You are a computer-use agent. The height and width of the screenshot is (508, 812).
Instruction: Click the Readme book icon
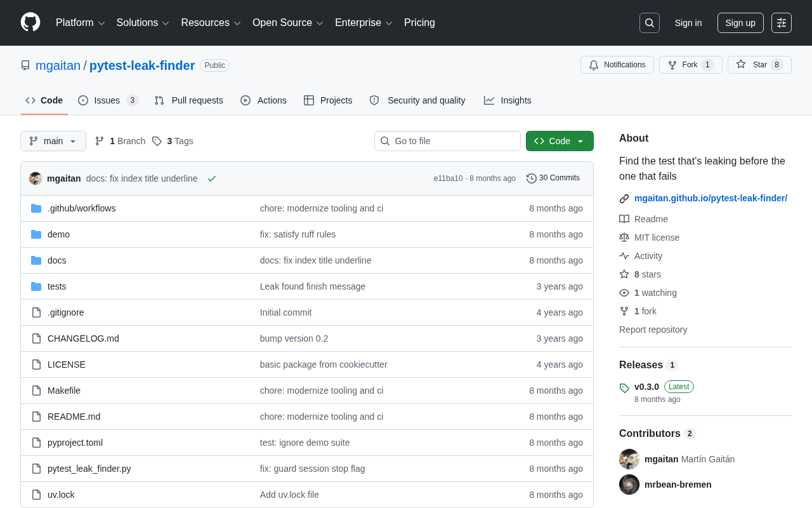(x=624, y=219)
